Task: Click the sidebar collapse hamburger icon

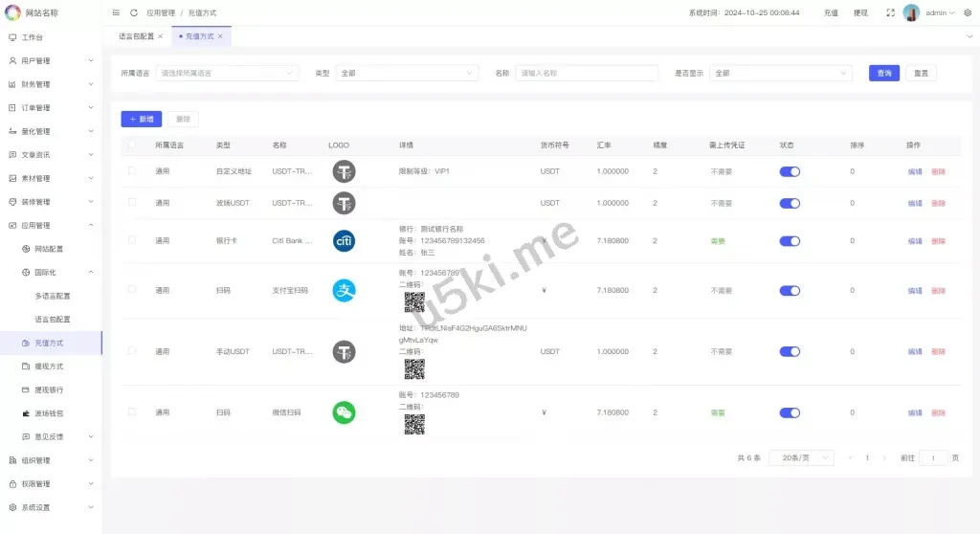Action: tap(116, 12)
